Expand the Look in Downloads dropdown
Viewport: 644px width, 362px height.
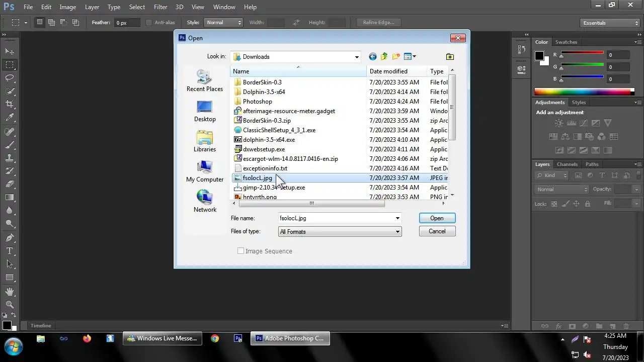pos(357,57)
